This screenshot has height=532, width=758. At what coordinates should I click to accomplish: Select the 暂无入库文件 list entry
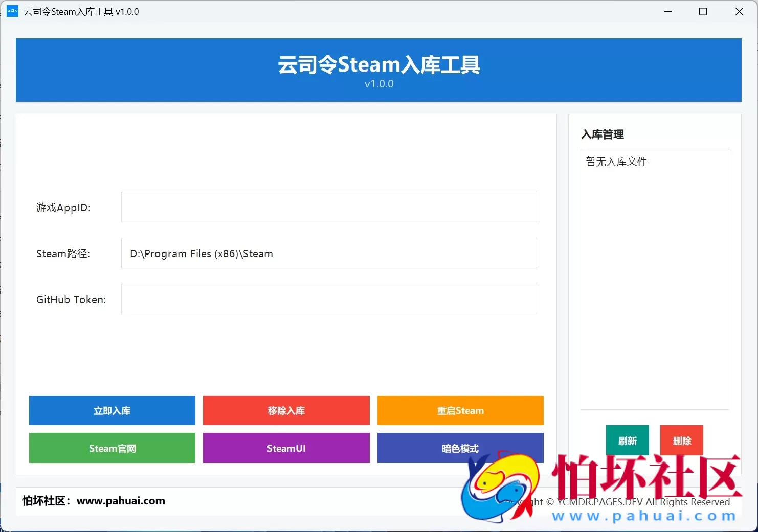click(x=616, y=161)
